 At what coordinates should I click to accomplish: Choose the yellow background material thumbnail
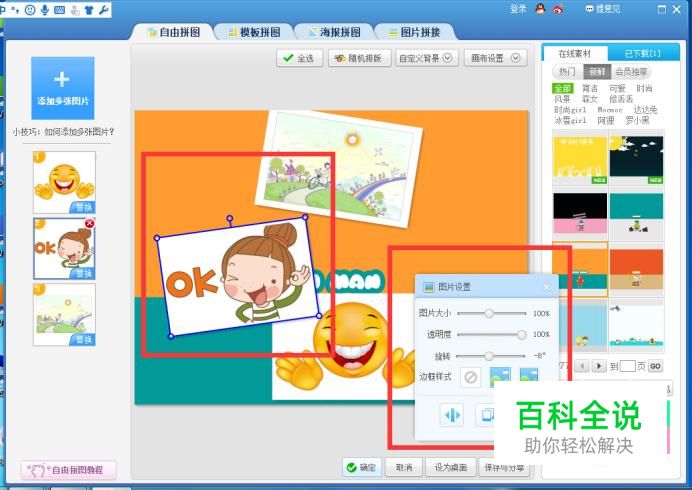pos(580,158)
